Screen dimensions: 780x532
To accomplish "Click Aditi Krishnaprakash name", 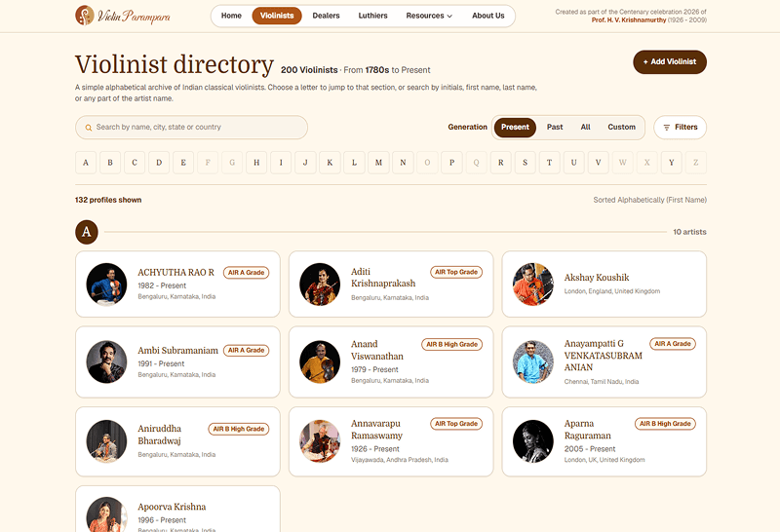I will tap(383, 278).
